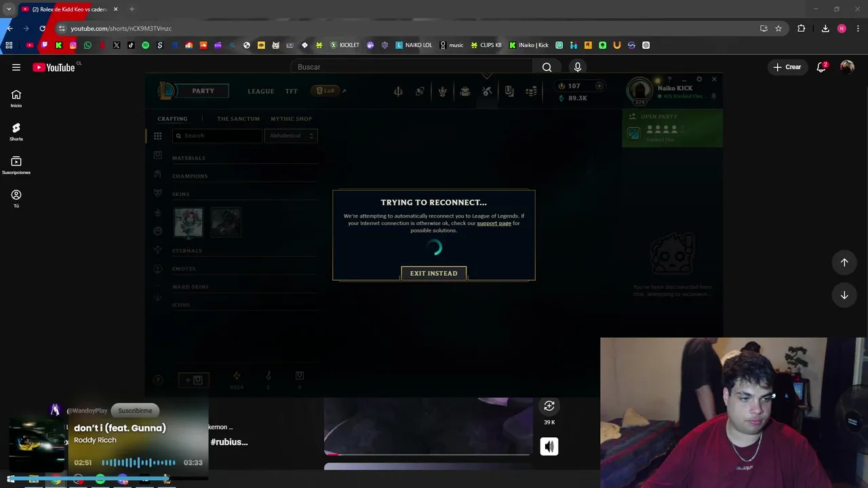Go to previous Short with up arrow
The image size is (868, 488).
(844, 262)
